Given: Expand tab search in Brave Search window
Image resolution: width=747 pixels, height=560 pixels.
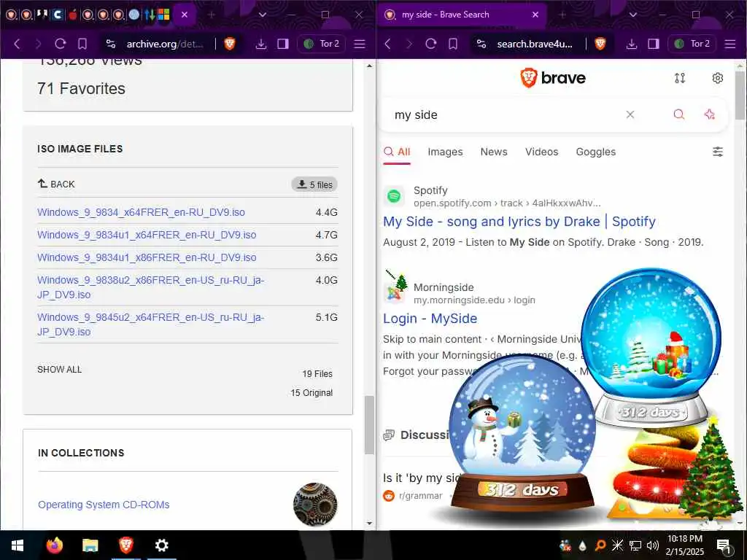Looking at the screenshot, I should coord(632,15).
